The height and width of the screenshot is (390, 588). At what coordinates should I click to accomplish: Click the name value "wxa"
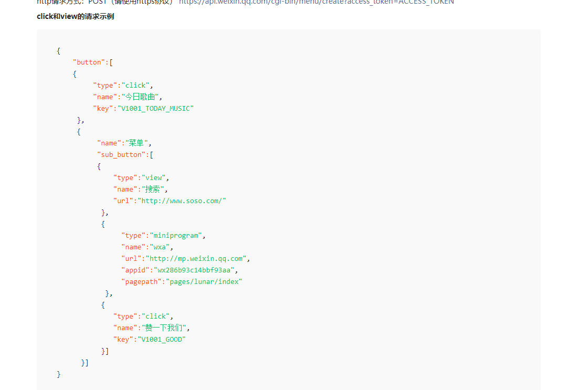tap(160, 247)
